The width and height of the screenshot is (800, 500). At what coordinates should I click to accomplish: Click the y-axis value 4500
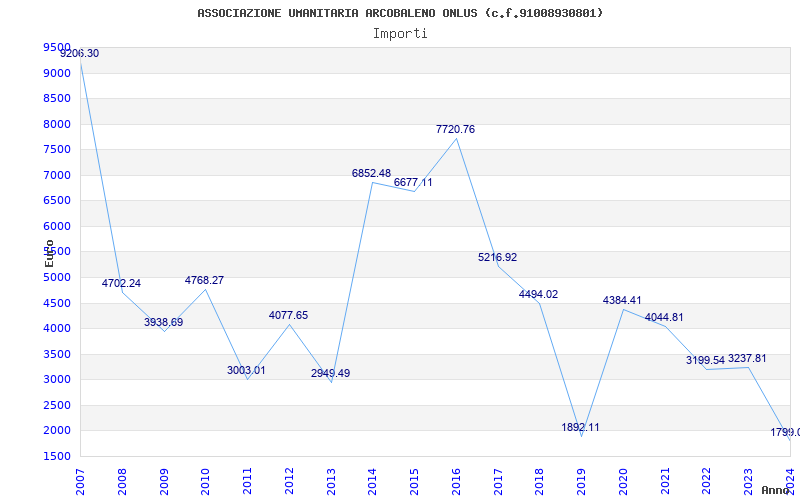tap(57, 303)
